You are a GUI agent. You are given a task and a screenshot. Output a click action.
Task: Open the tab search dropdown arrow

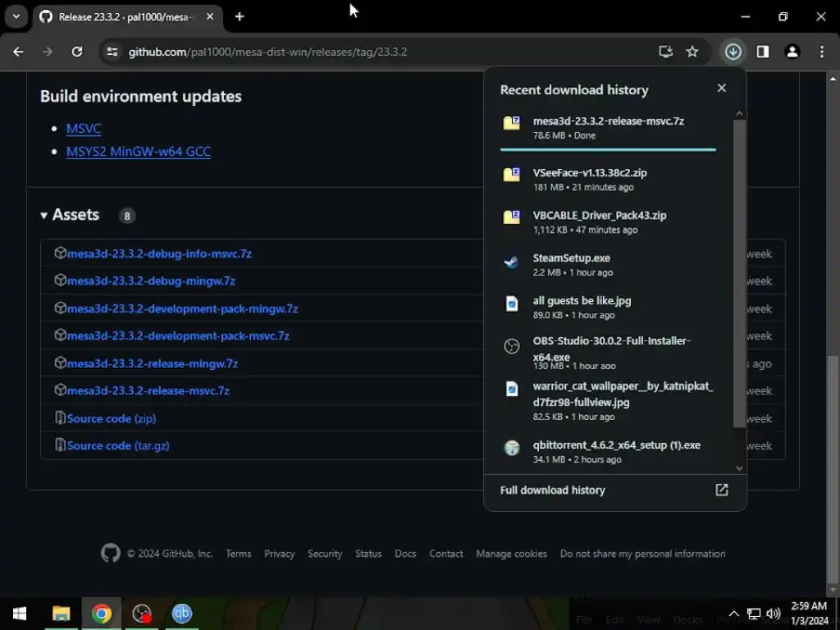[16, 16]
